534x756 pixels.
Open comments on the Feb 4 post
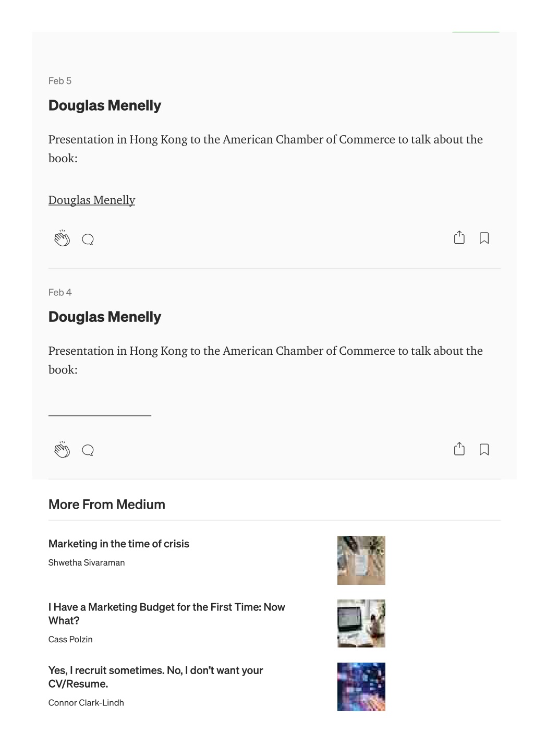tap(88, 450)
